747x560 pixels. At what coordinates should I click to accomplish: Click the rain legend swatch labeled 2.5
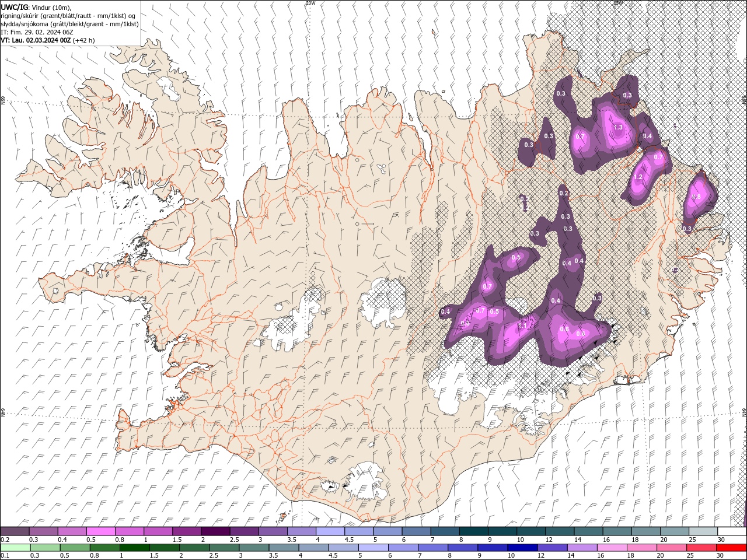[x=224, y=548]
